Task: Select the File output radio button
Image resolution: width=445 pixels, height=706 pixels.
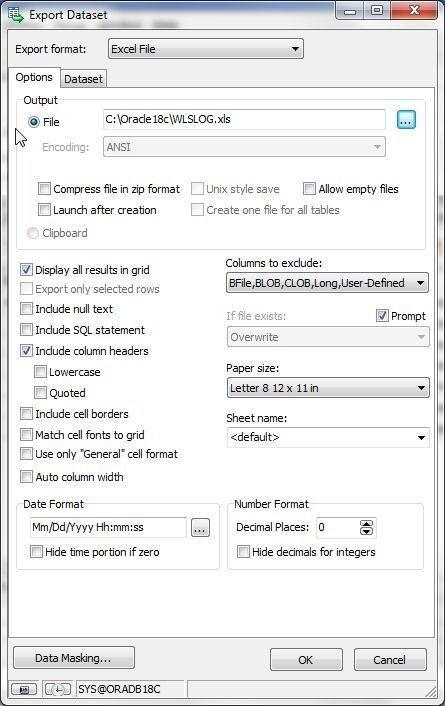Action: coord(34,122)
